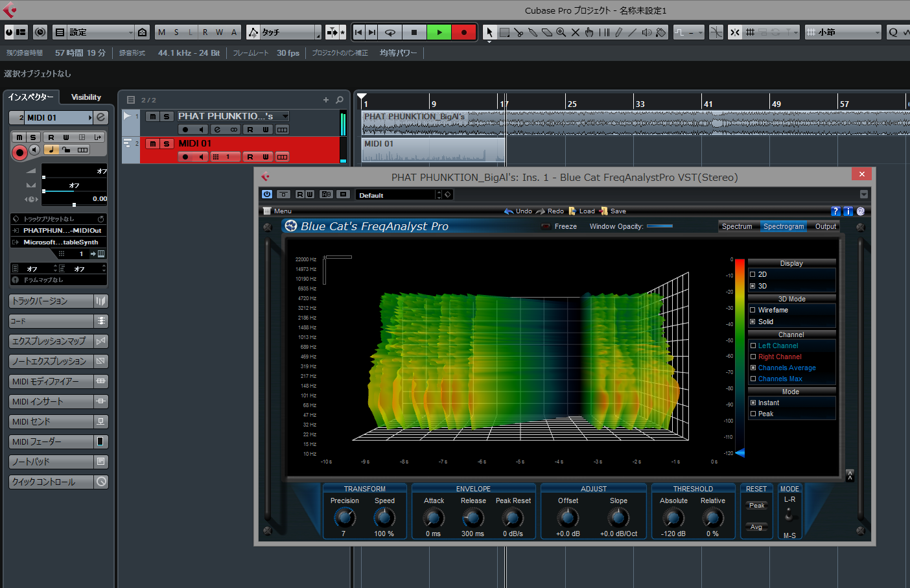Adjust the Window Opacity slider
The width and height of the screenshot is (910, 588).
click(660, 226)
